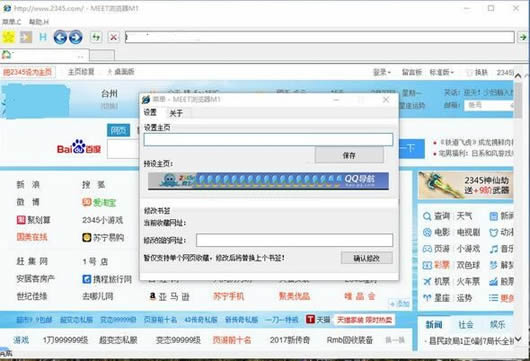Click the empty second browser tab
This screenshot has height=361, width=530.
102,55
